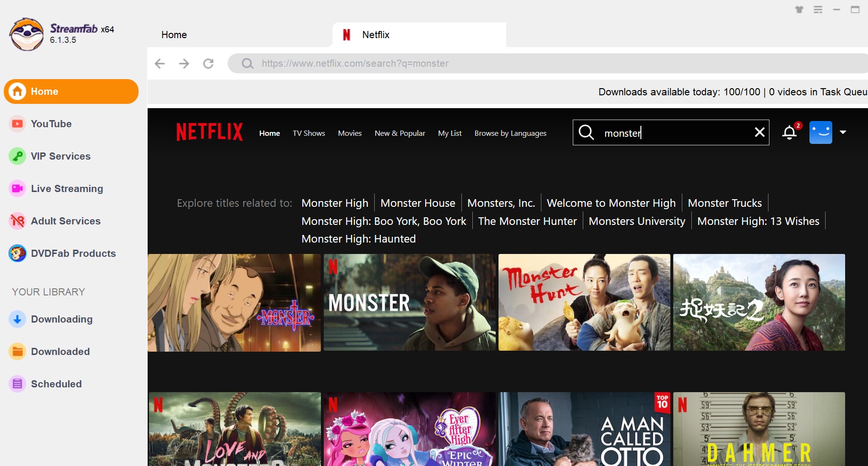This screenshot has width=868, height=466.
Task: Click the YouTube sidebar icon
Action: point(18,124)
